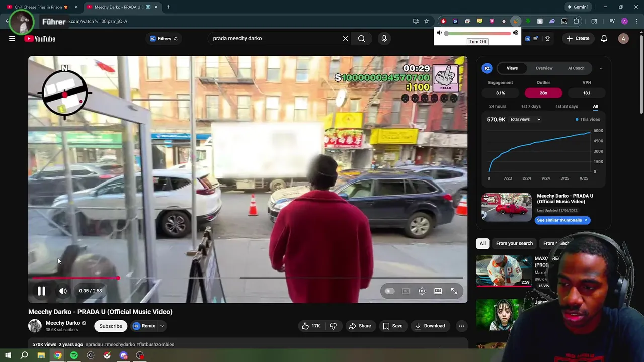Adjust the extension volume booster slider
Image resolution: width=644 pixels, height=362 pixels.
point(477,33)
